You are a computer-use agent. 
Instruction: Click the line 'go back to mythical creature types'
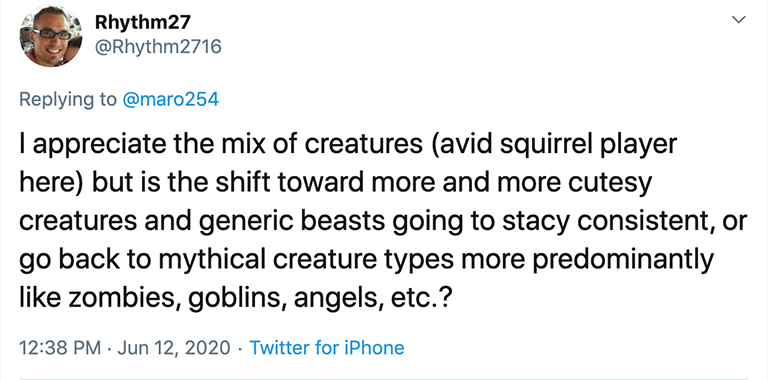[x=366, y=260]
